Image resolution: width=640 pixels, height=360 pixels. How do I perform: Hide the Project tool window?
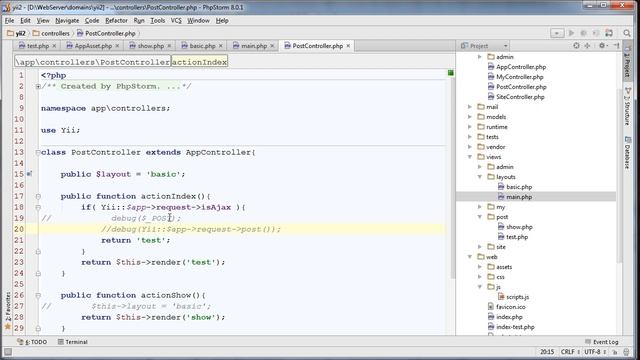pyautogui.click(x=616, y=46)
